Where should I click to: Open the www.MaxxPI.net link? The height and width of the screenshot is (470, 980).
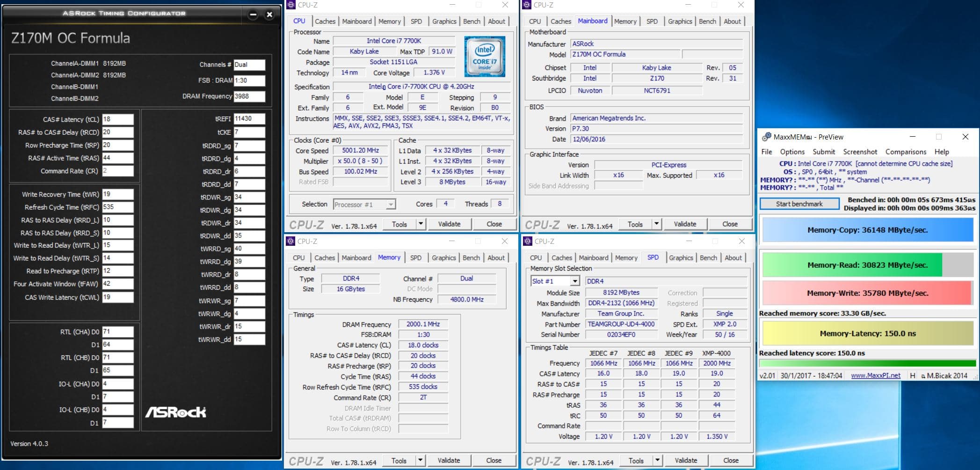coord(876,375)
